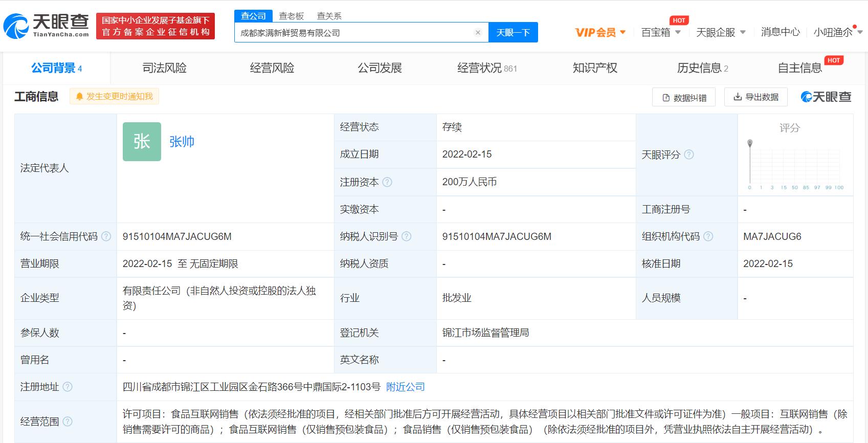Screen dimensions: 868x443
Task: Open help icon next to 注册资本
Action: coord(387,182)
